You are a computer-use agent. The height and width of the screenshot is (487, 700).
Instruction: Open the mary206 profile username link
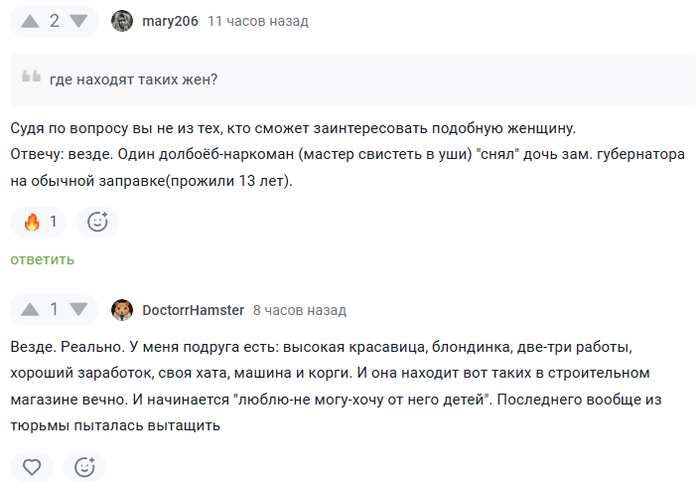[170, 21]
